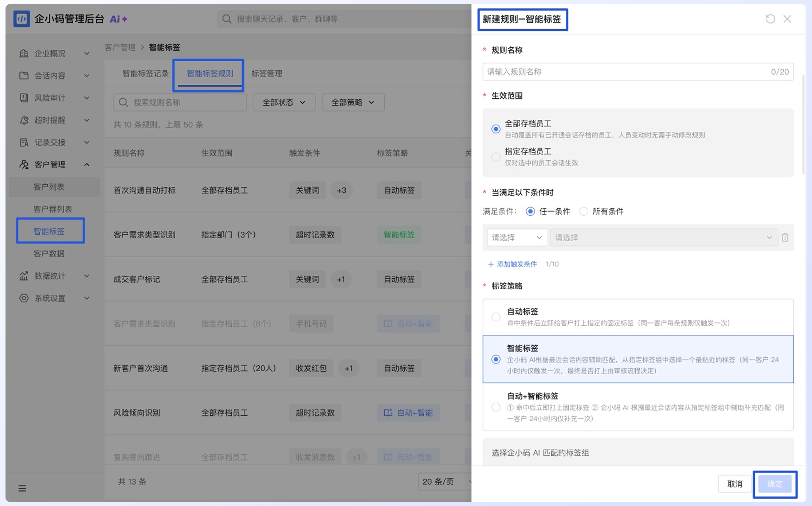The image size is (812, 506).
Task: Open the 全部策略 filter dropdown
Action: coord(353,102)
